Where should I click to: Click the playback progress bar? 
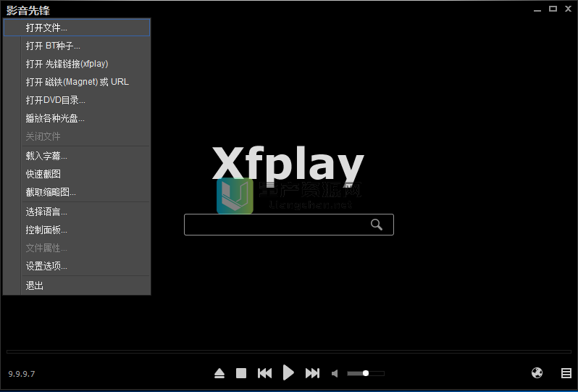pyautogui.click(x=288, y=352)
